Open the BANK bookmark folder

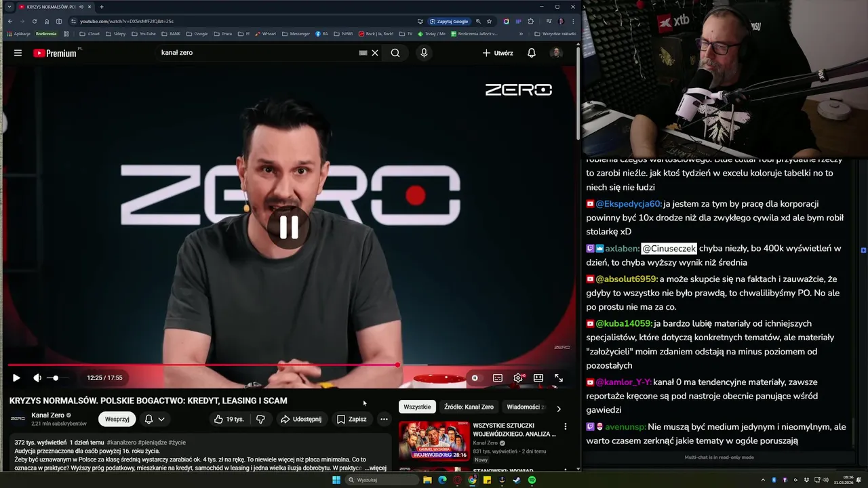click(x=171, y=33)
